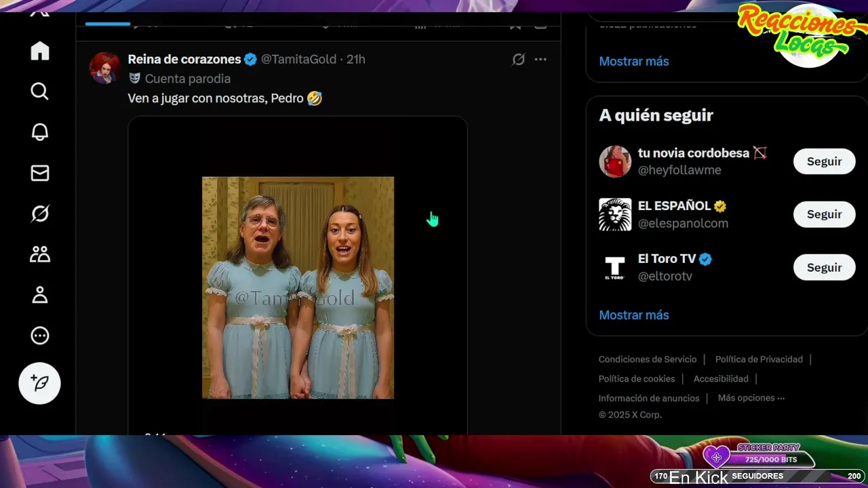
Task: Click the gold verified badge of EL ESPAÑOL
Action: [x=720, y=206]
